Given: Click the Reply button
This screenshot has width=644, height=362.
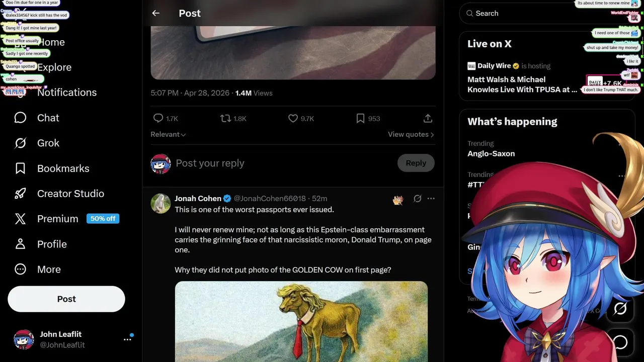Looking at the screenshot, I should coord(416,163).
